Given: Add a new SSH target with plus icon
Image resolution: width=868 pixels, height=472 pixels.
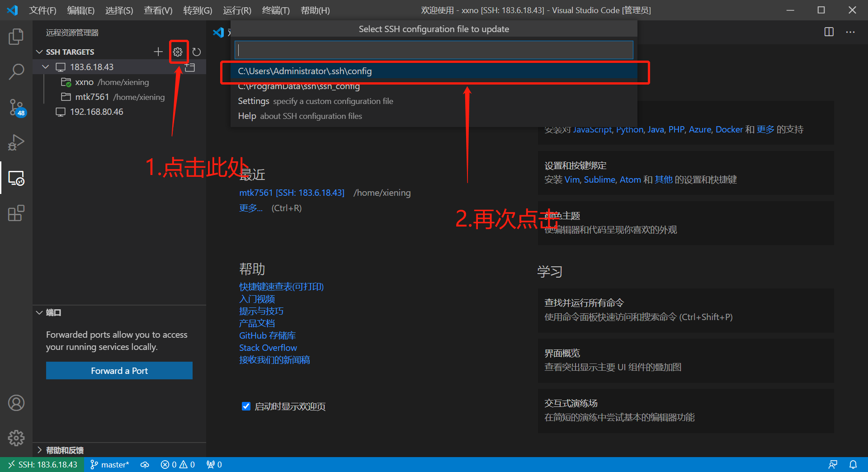Looking at the screenshot, I should click(158, 52).
